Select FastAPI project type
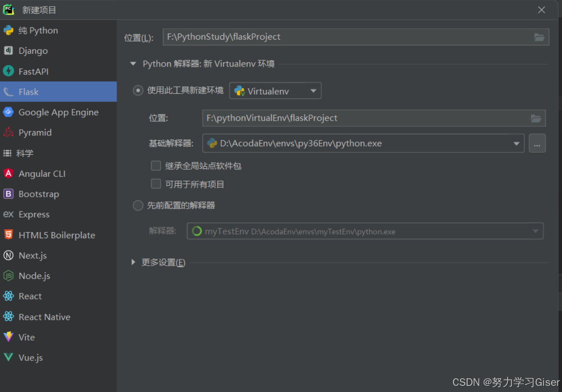 tap(59, 71)
